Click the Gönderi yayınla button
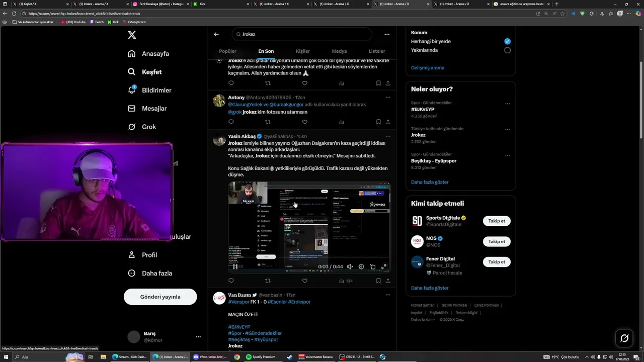The height and width of the screenshot is (362, 644). point(160,297)
